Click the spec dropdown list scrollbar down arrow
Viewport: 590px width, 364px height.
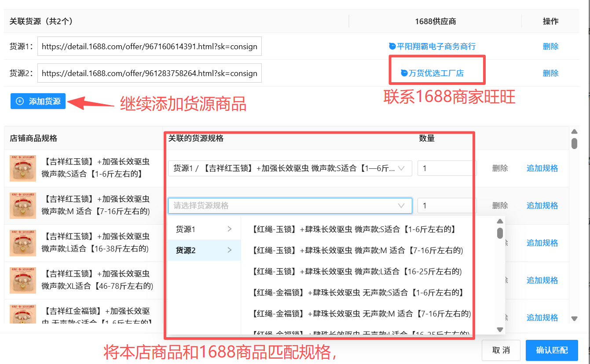(x=500, y=329)
